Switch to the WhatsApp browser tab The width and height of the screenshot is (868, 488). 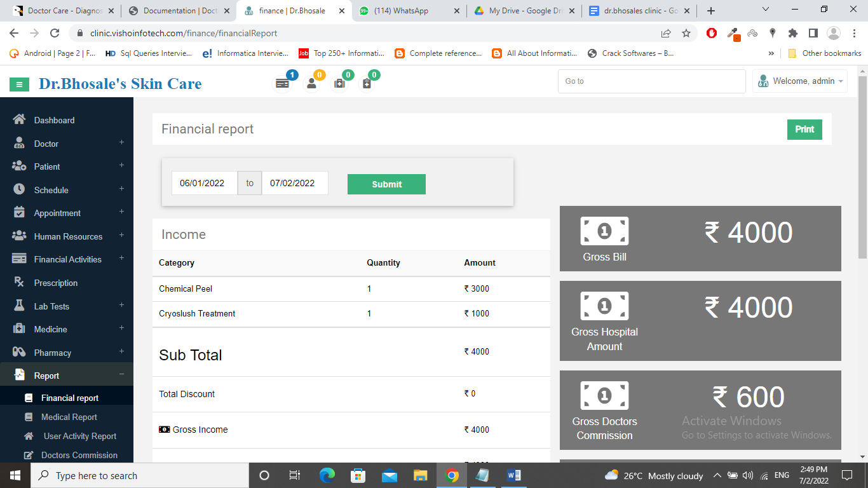pyautogui.click(x=409, y=11)
